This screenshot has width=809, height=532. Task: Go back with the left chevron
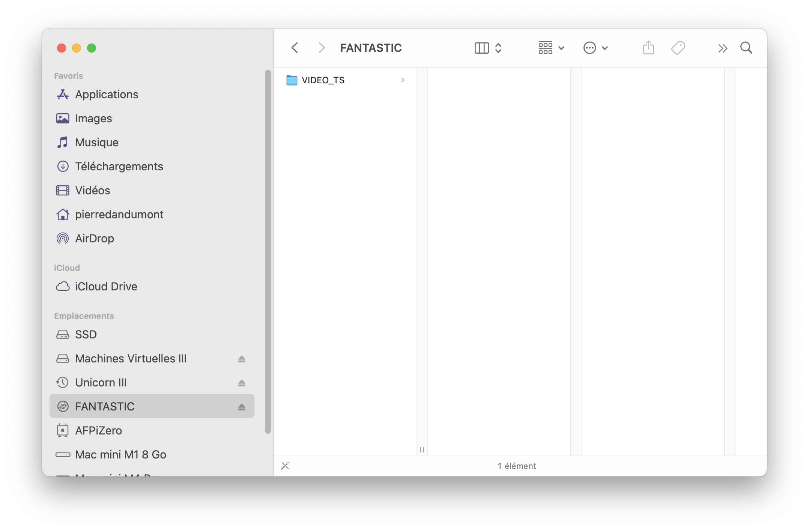pyautogui.click(x=295, y=48)
